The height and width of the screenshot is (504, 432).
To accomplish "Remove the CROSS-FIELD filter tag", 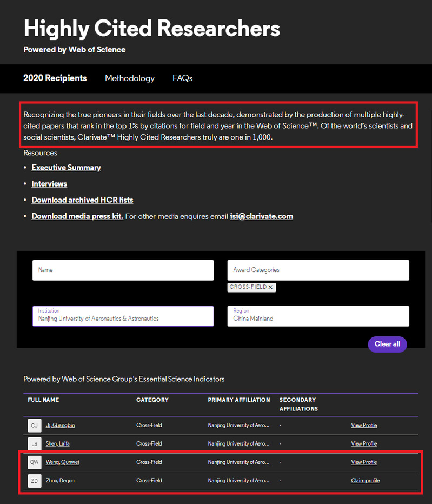I will point(270,287).
